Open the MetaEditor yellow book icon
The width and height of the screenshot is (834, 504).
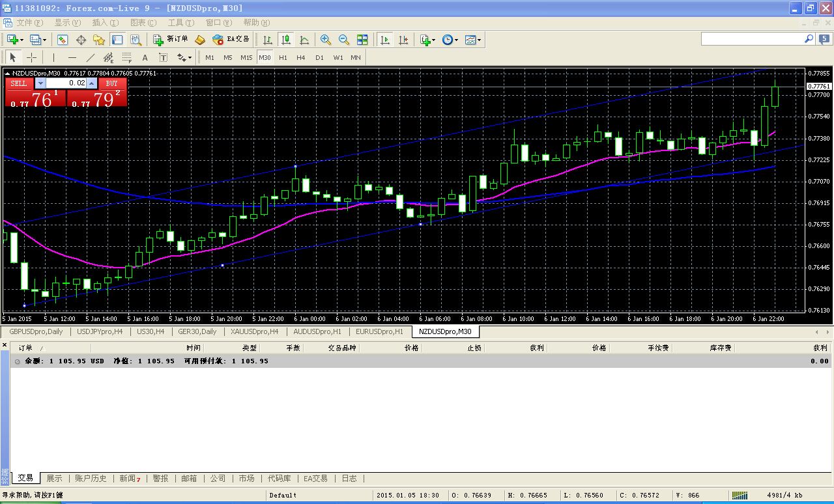[x=200, y=40]
